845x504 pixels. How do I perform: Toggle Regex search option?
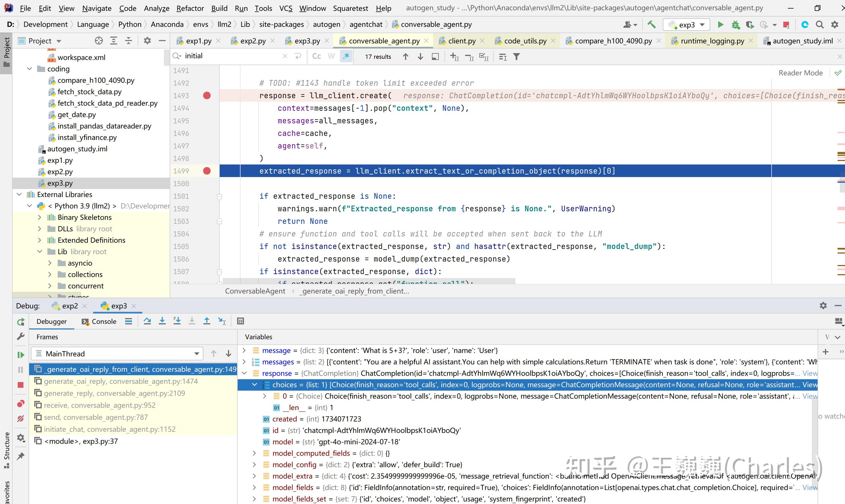346,56
